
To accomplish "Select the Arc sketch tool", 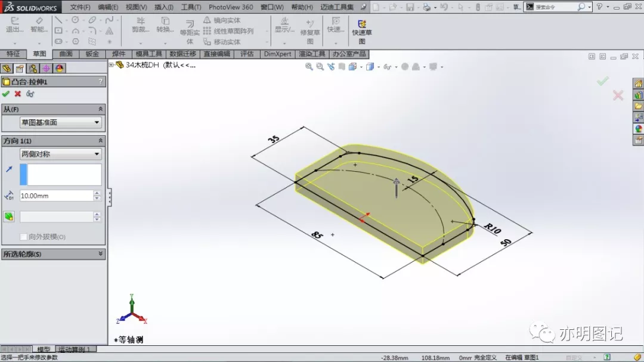I will tap(75, 31).
